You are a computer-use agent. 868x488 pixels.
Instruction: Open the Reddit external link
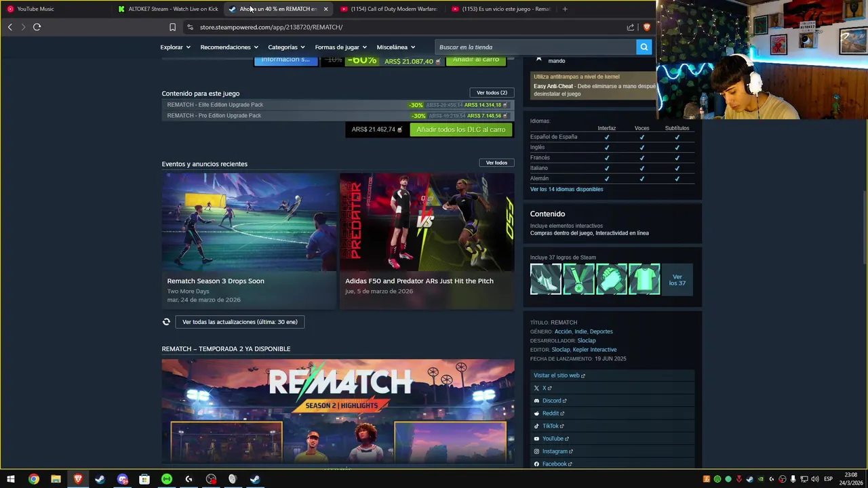(553, 413)
